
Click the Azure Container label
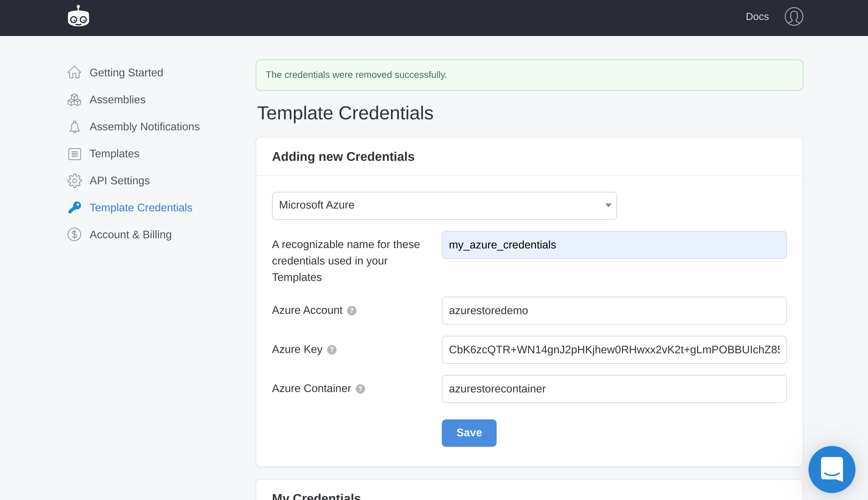311,388
